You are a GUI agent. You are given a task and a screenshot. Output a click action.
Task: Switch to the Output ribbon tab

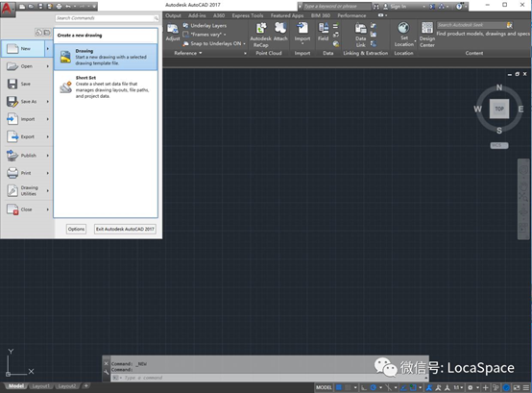click(x=173, y=15)
